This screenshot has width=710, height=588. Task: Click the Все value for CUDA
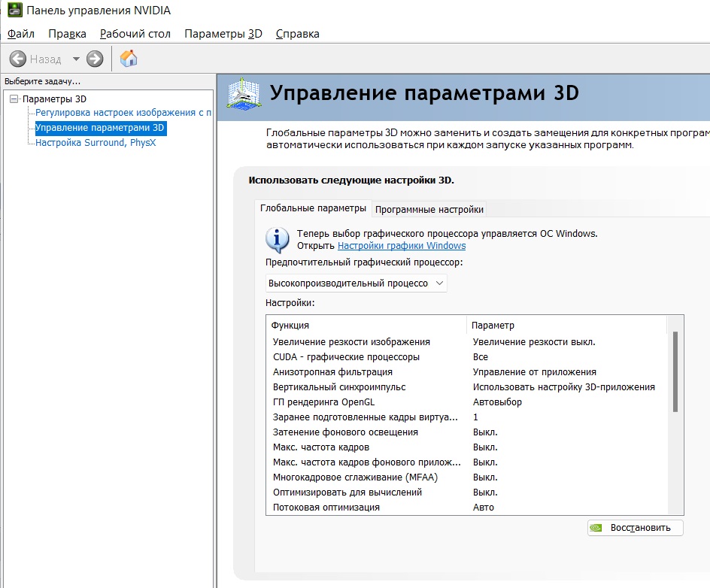481,356
